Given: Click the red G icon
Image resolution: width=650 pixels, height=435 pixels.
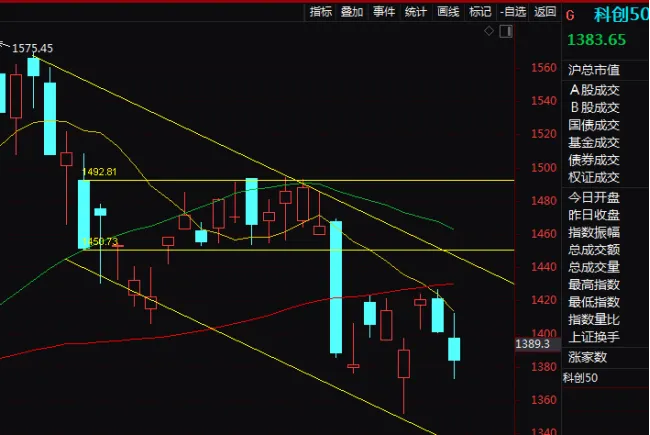Looking at the screenshot, I should (x=570, y=16).
